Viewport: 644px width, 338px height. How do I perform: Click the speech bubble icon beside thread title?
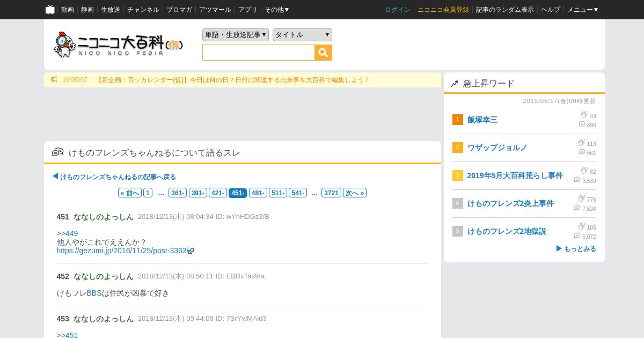(x=57, y=152)
